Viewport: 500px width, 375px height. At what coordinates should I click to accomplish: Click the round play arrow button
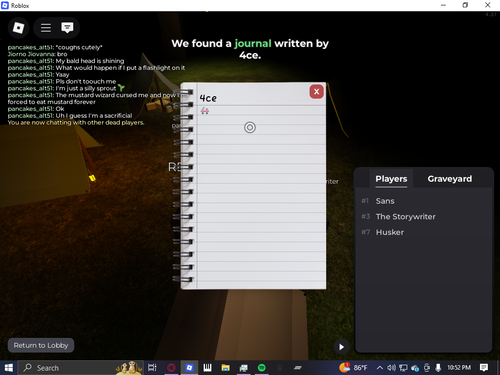click(x=341, y=347)
